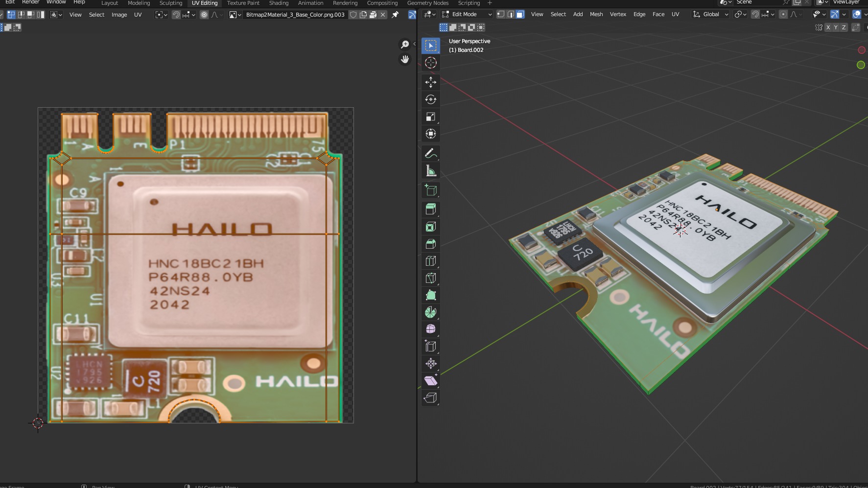Pin the image in UV editor
Image resolution: width=868 pixels, height=488 pixels.
pyautogui.click(x=395, y=15)
